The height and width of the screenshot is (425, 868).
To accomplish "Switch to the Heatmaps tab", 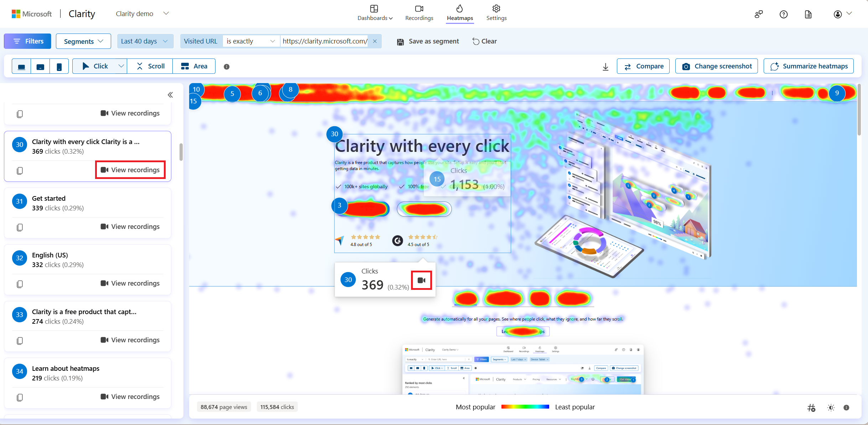I will click(x=460, y=13).
